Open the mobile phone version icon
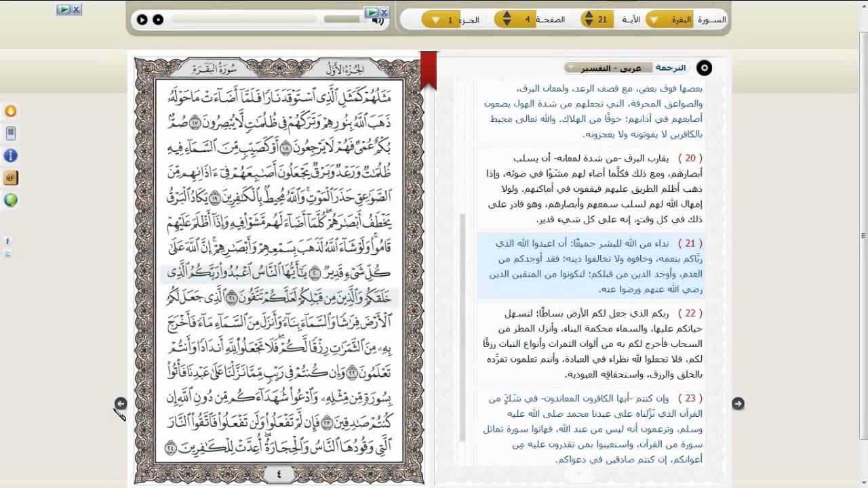This screenshot has width=868, height=488. pos(10,134)
